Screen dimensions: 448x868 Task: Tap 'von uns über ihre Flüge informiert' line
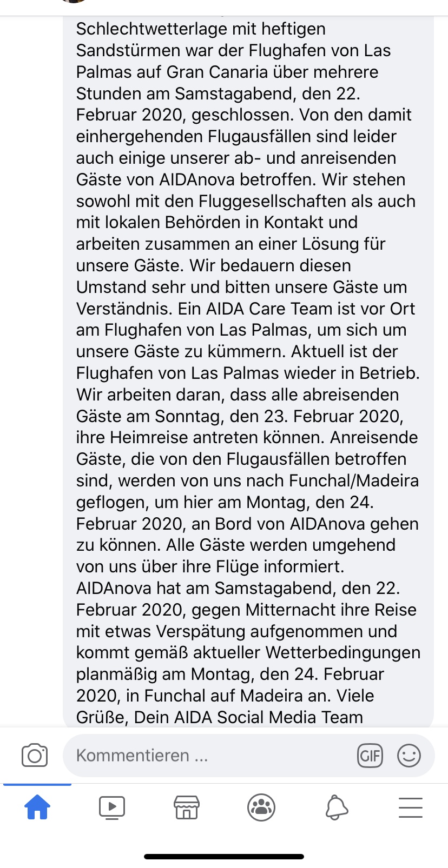[210, 566]
